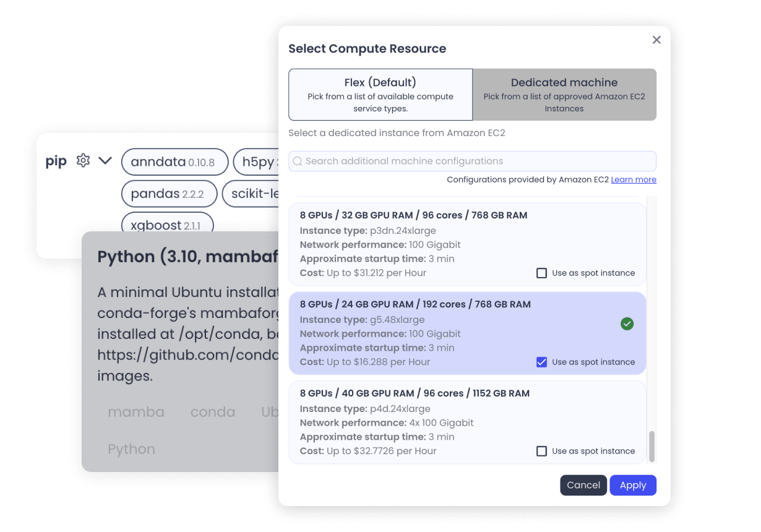Click the machine configurations search field
The width and height of the screenshot is (761, 532).
472,161
